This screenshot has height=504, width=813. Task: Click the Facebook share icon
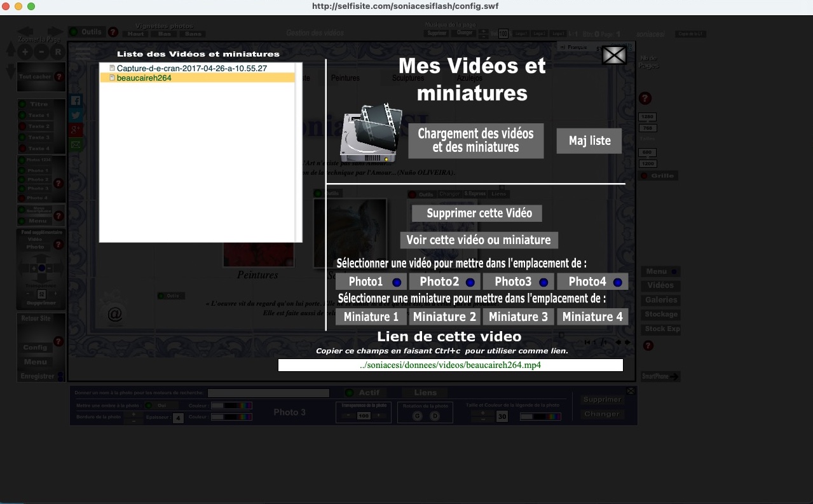click(76, 100)
